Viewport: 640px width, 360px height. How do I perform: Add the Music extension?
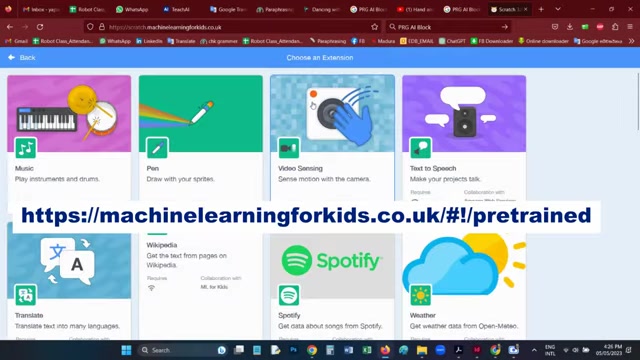69,138
